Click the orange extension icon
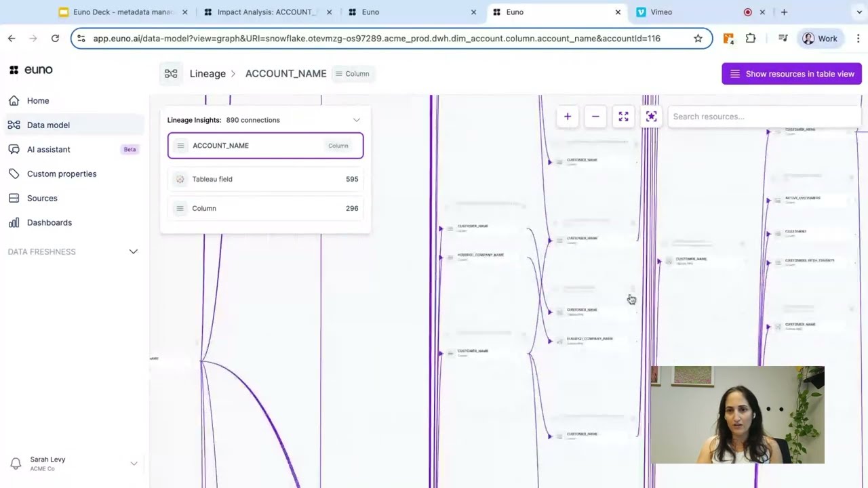The height and width of the screenshot is (488, 868). coord(728,39)
